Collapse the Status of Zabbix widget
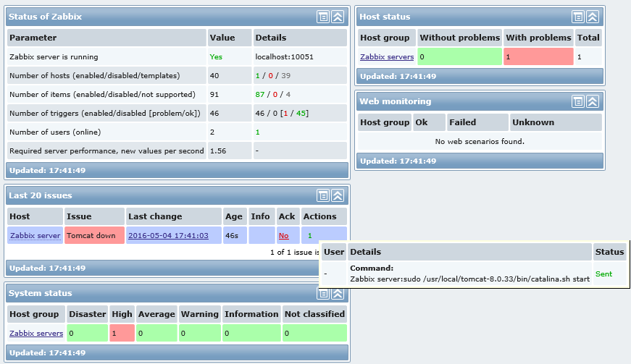This screenshot has height=364, width=631. [338, 17]
